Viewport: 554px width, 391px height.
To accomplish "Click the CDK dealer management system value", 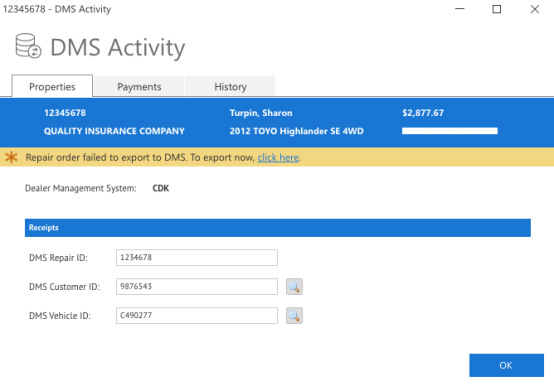I will (161, 188).
